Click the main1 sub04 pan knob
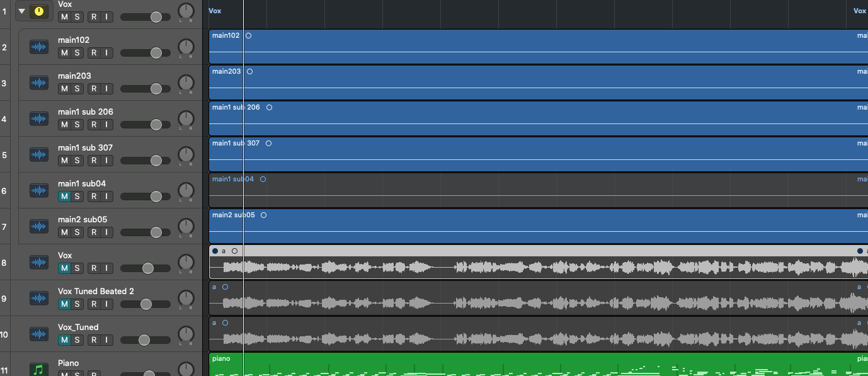868x376 pixels. 186,190
